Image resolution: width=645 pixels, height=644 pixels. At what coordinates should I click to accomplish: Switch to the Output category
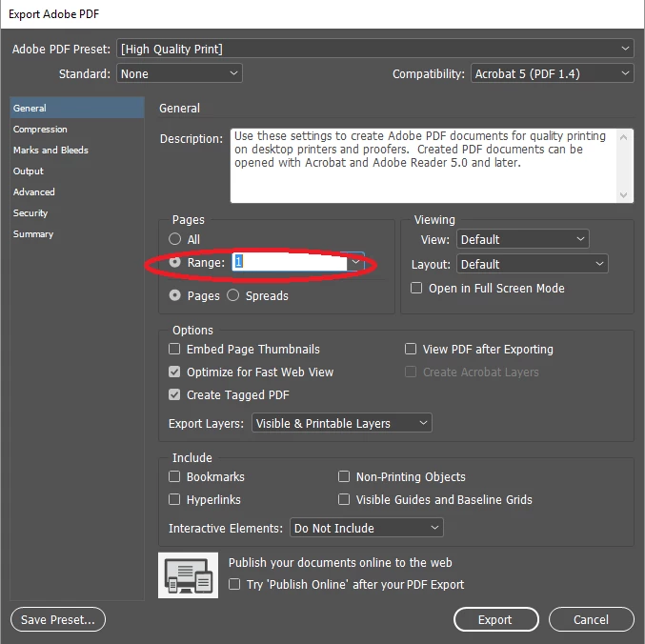pyautogui.click(x=77, y=171)
